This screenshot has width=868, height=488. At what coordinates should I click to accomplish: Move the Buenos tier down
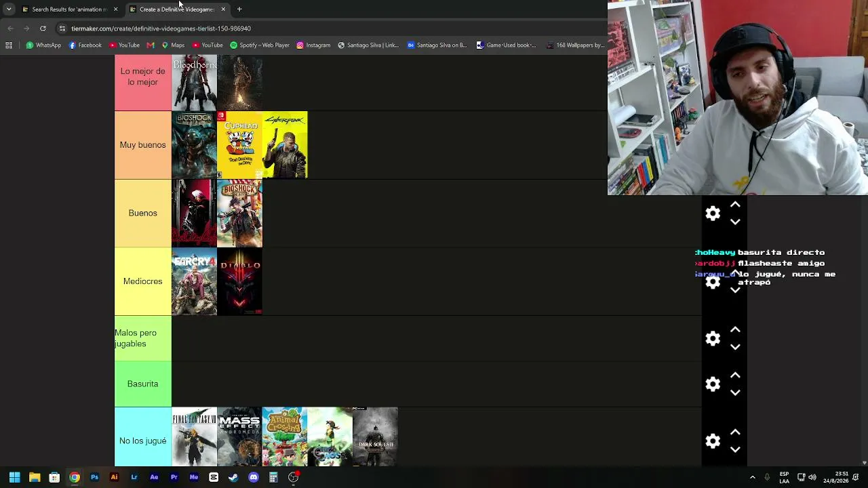[735, 222]
